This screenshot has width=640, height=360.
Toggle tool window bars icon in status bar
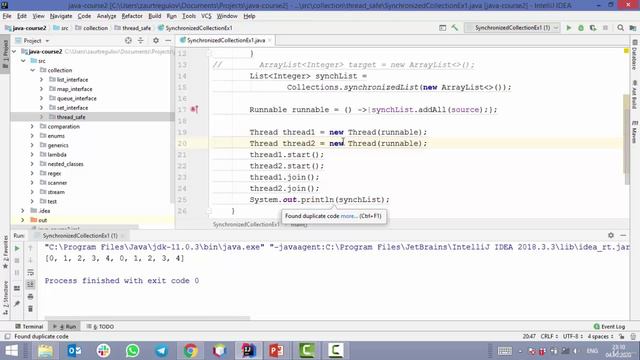pyautogui.click(x=7, y=336)
